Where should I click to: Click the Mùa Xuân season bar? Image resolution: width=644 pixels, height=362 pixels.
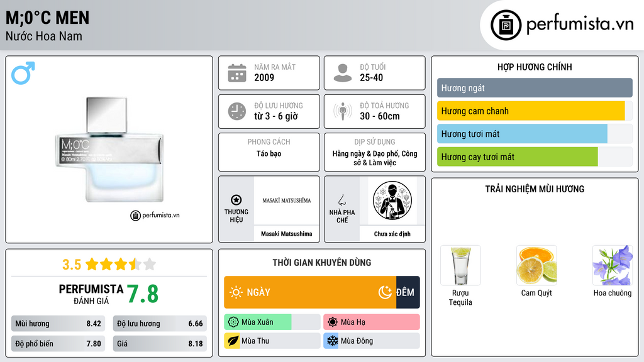point(272,322)
